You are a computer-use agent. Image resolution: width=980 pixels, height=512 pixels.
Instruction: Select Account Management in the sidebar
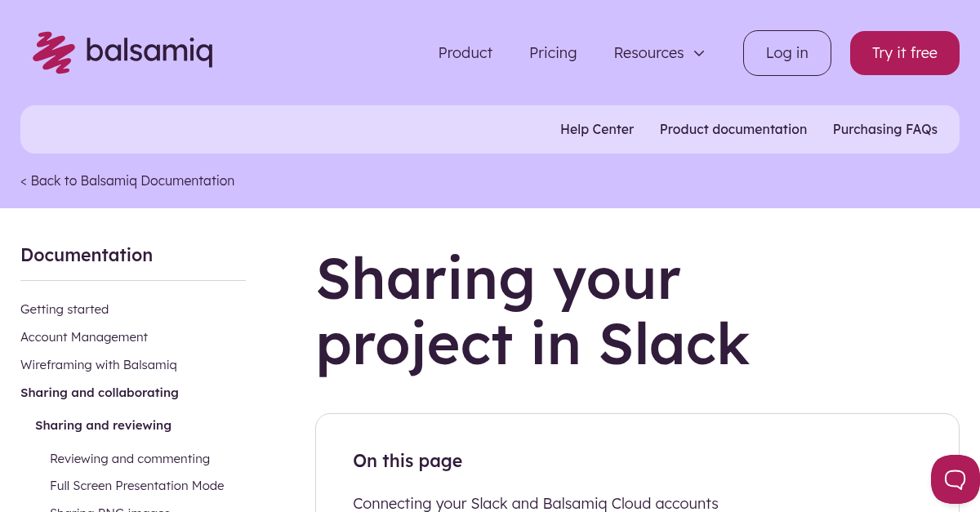[84, 336]
